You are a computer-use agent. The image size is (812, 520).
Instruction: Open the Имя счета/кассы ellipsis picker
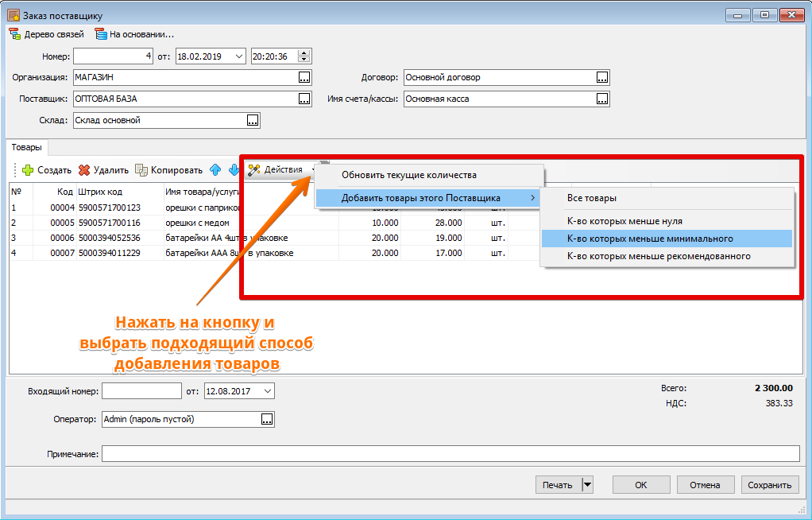602,99
